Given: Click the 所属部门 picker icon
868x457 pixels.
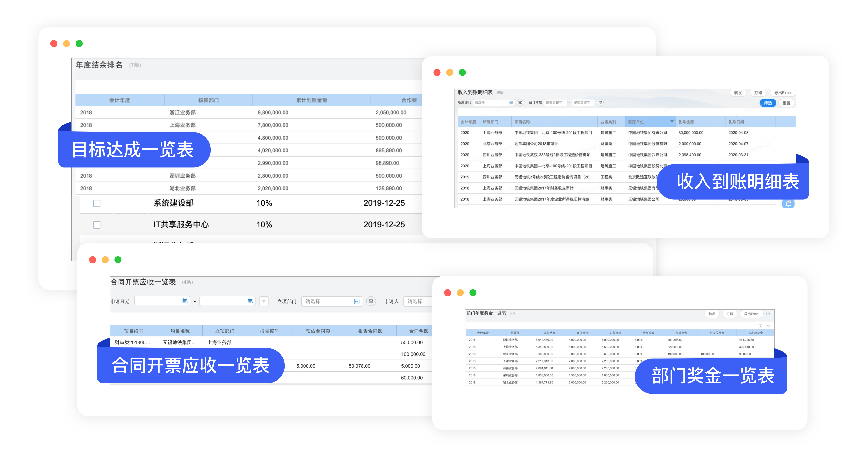Looking at the screenshot, I should click(511, 102).
